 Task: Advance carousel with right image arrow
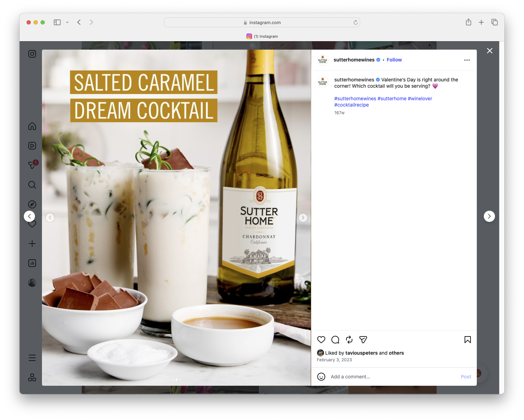coord(303,217)
